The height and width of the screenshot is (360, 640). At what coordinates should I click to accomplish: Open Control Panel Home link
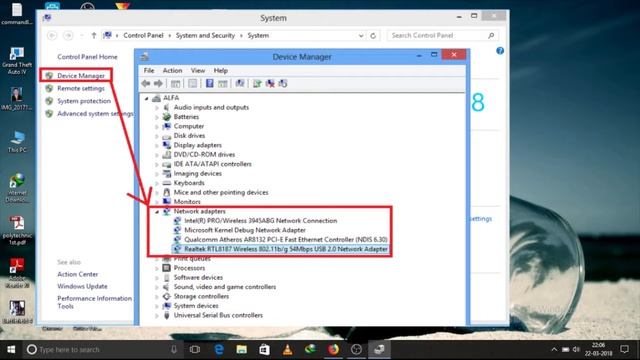[87, 57]
